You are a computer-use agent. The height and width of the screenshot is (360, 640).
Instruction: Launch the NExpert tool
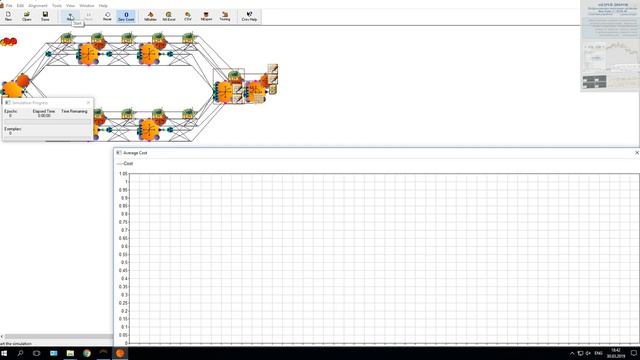point(206,16)
